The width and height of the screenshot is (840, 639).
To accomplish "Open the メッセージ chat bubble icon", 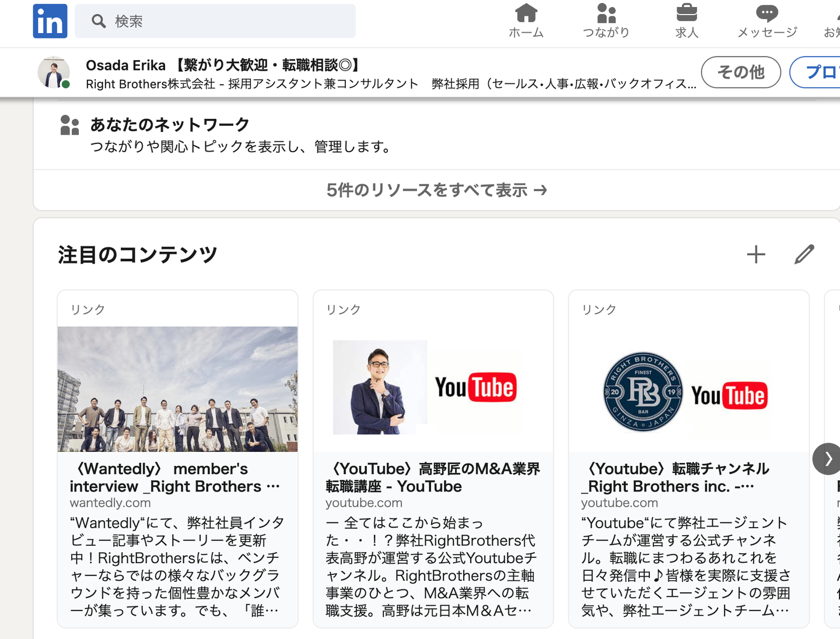I will coord(767,13).
